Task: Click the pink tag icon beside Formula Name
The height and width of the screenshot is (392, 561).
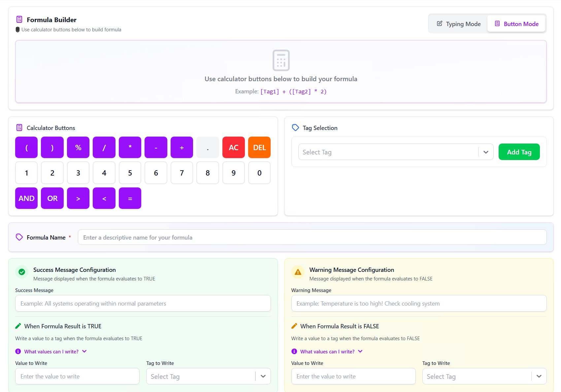Action: pyautogui.click(x=19, y=237)
